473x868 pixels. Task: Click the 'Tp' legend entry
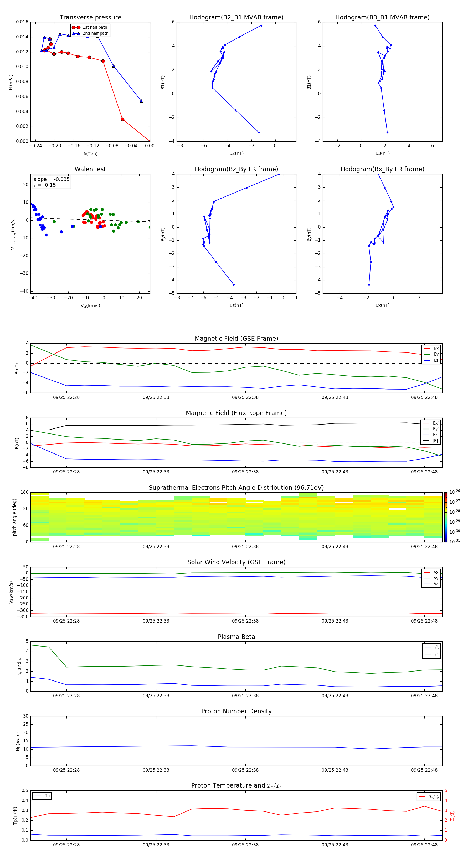pyautogui.click(x=42, y=796)
